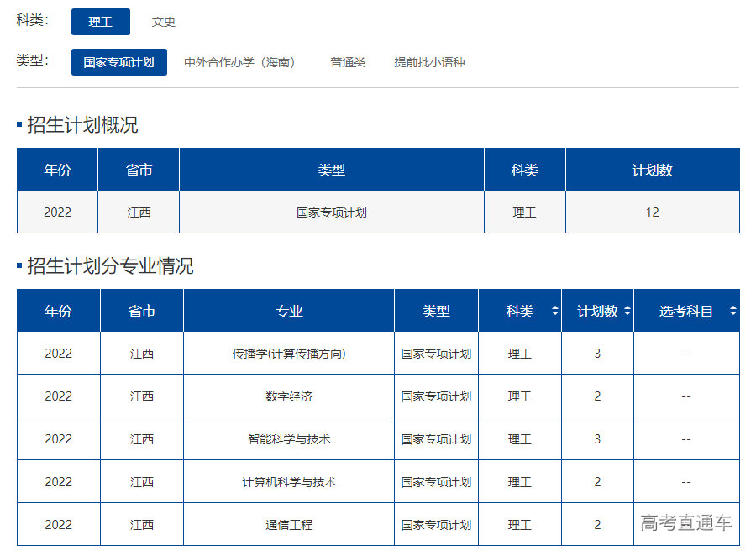Click the 智能科学与技术 major entry

click(287, 438)
